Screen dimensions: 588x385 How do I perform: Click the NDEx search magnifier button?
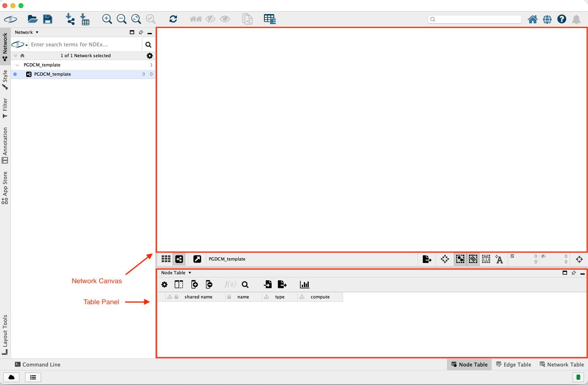(148, 45)
